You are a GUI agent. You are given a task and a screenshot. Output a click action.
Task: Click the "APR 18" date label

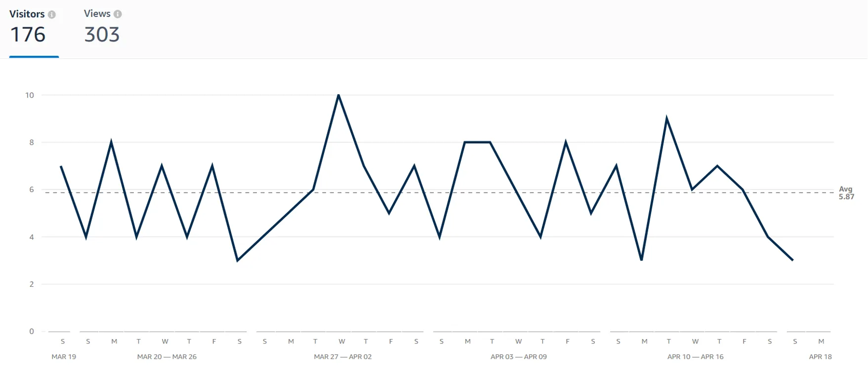click(x=820, y=357)
